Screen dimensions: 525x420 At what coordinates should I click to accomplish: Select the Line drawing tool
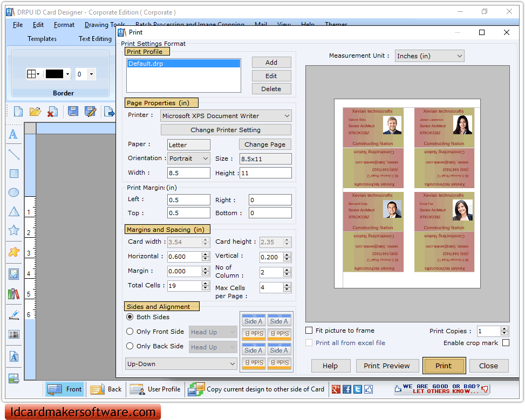click(13, 156)
